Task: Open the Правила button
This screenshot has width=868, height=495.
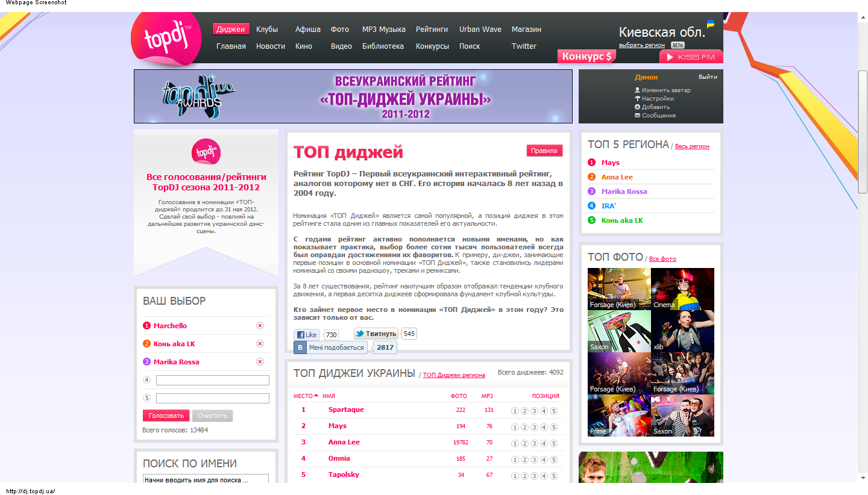Action: point(544,151)
